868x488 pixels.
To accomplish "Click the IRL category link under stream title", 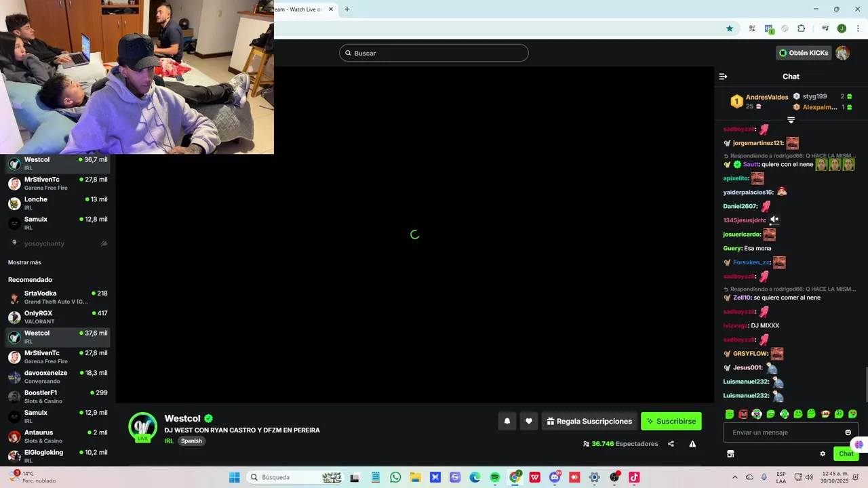I will tap(169, 441).
